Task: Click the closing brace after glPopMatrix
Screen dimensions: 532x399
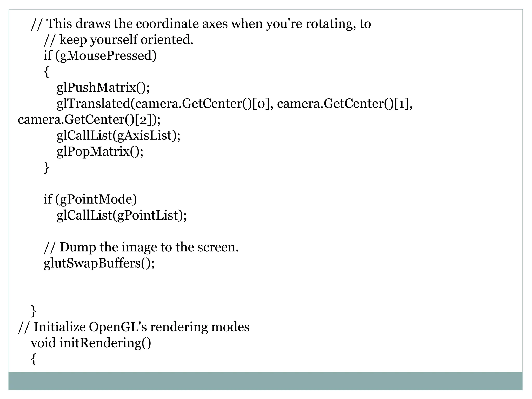Action: (x=46, y=168)
